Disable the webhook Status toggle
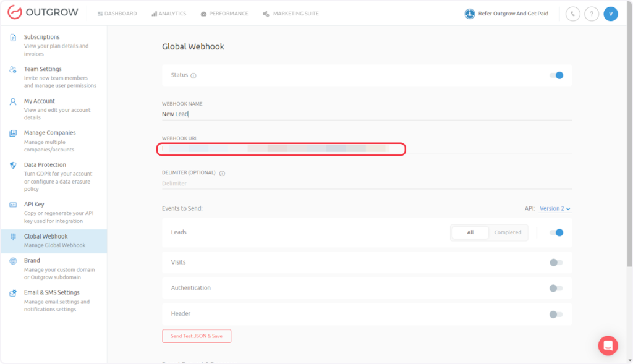The image size is (633, 364). (556, 75)
